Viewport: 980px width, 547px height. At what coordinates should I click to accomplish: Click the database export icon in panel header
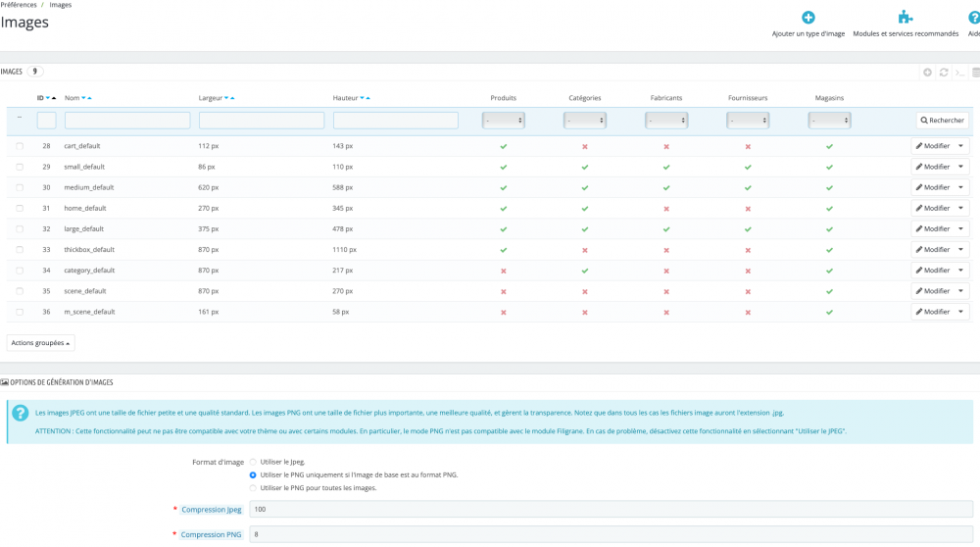[x=975, y=73]
